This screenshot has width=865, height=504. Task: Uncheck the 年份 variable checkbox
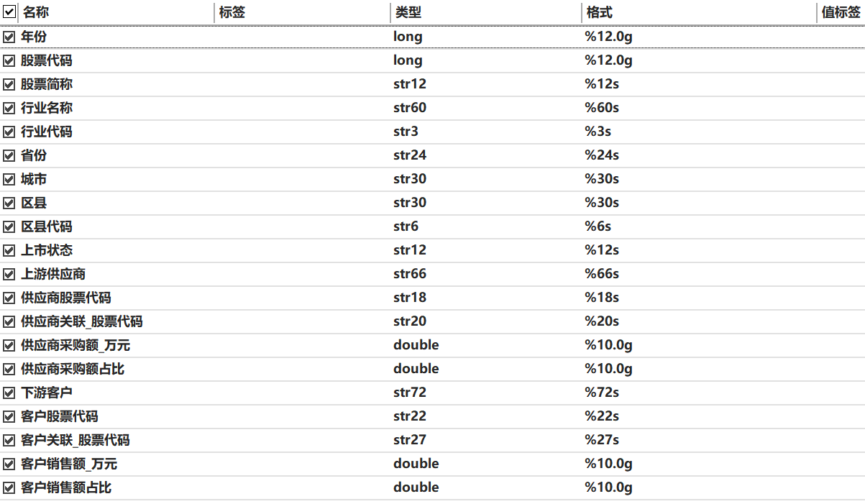[x=9, y=37]
